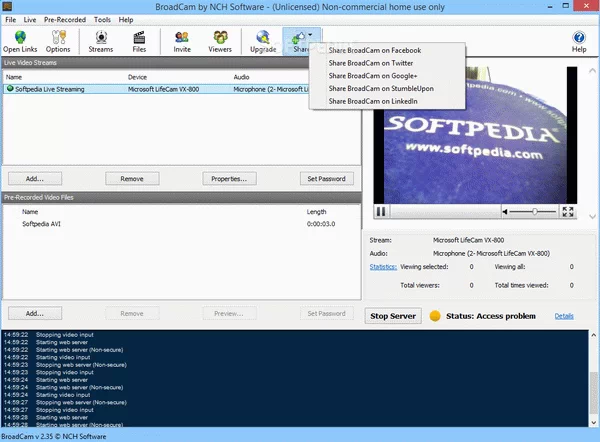Click Add... under Pre-Recorded Video Files
Viewport: 600px width, 442px height.
[35, 313]
